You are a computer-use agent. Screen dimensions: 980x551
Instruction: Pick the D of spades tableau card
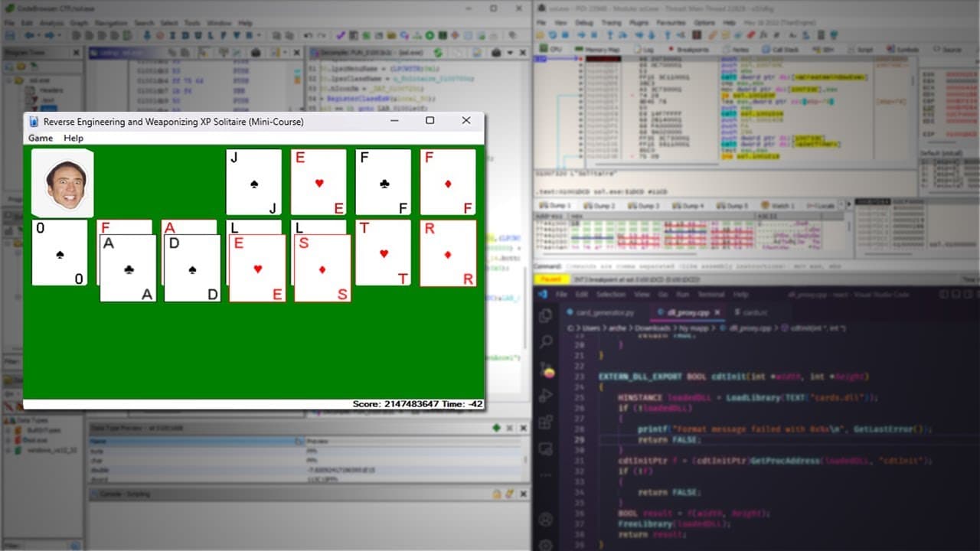pos(192,268)
